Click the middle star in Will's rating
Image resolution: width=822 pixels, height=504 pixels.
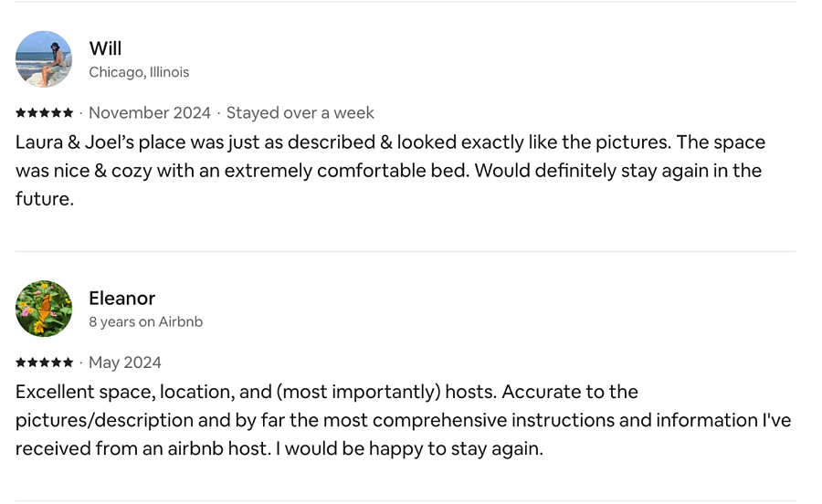pyautogui.click(x=45, y=112)
